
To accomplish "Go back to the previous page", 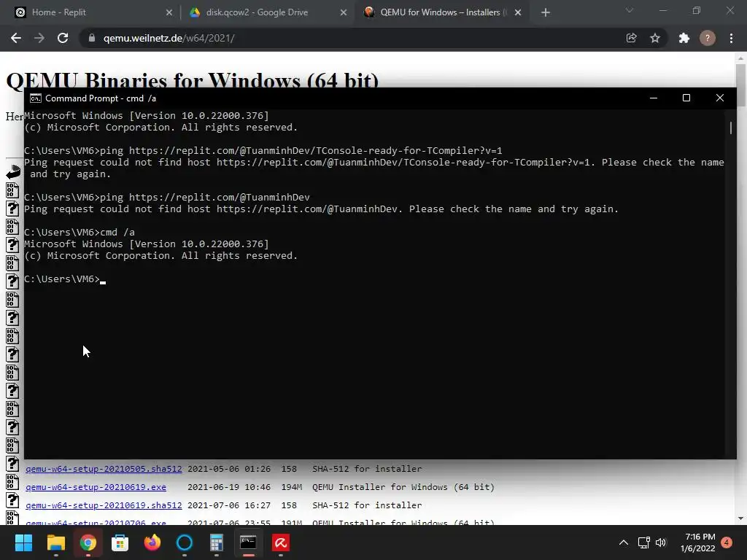I will pos(16,38).
